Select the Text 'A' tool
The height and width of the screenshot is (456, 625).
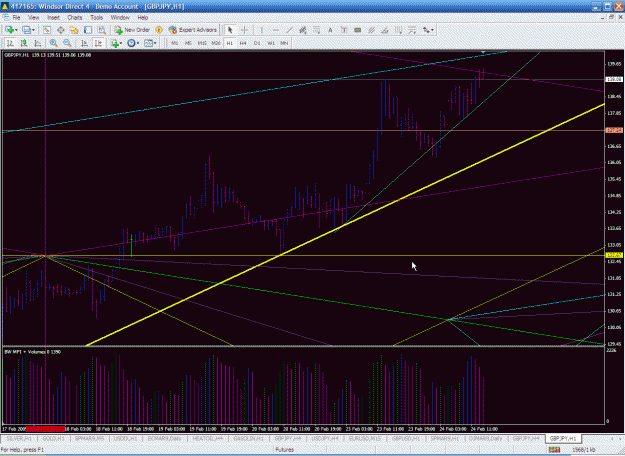pos(330,30)
